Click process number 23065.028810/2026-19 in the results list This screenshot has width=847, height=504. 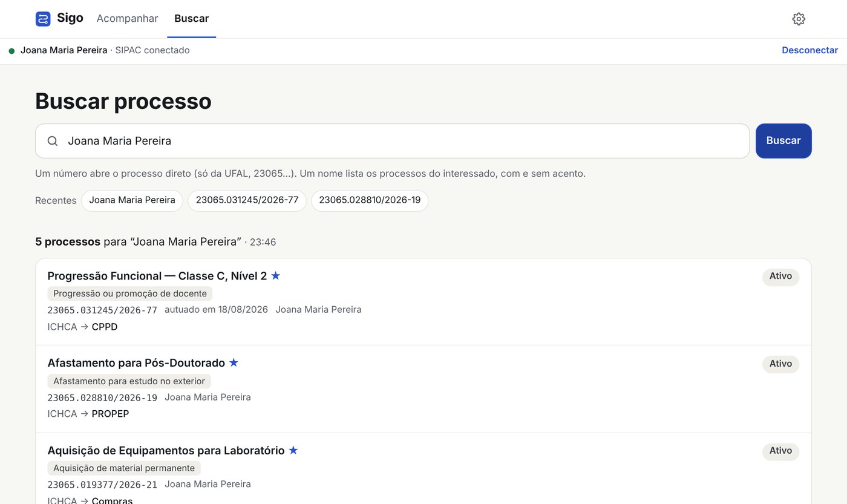(x=102, y=398)
